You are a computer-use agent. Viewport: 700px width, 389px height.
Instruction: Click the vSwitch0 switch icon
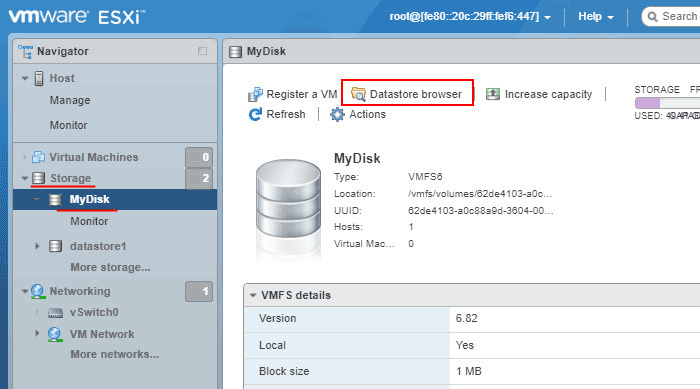(55, 313)
